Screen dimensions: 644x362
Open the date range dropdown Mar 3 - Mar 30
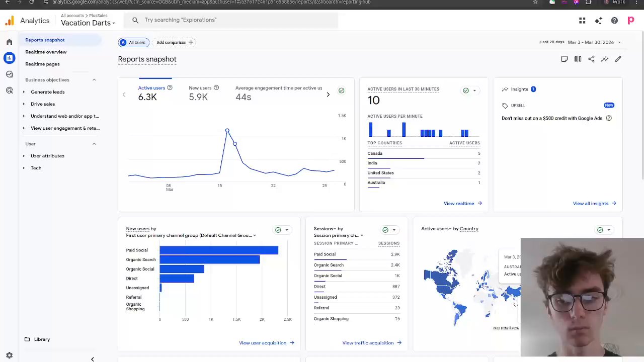coord(594,42)
